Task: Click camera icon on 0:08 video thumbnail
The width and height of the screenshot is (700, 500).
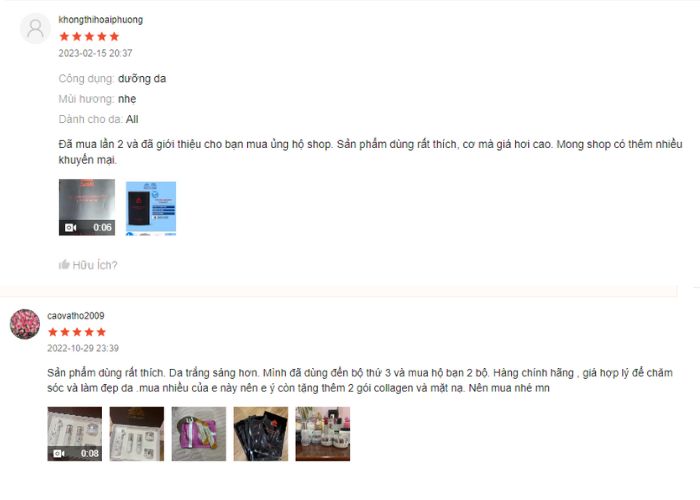Action: (59, 454)
